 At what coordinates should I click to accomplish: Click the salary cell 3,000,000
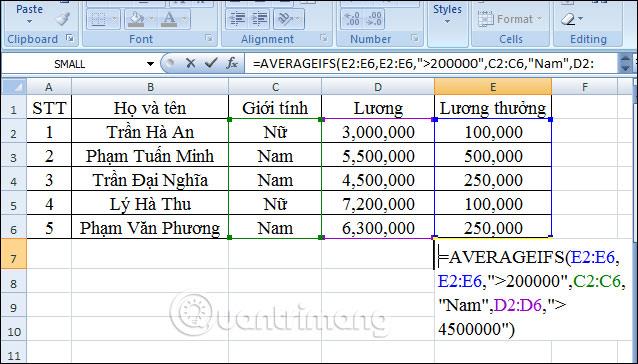pyautogui.click(x=378, y=131)
